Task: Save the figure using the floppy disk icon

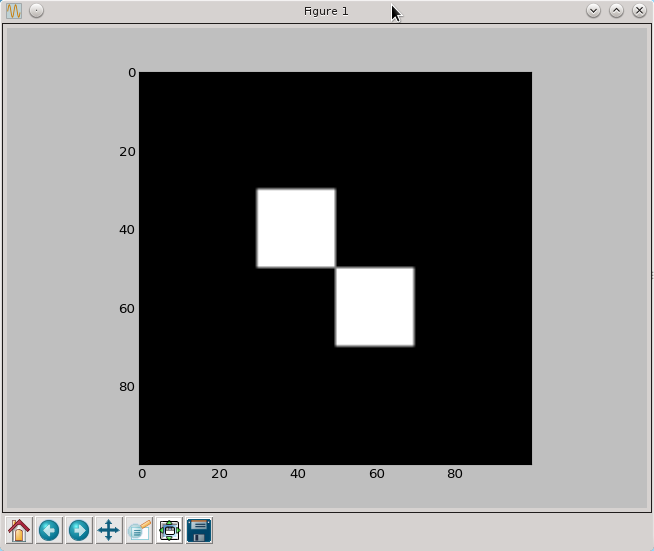Action: 199,530
